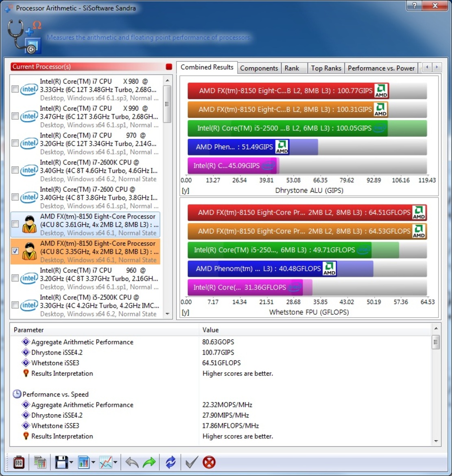Switch to the Components tab

pyautogui.click(x=259, y=68)
